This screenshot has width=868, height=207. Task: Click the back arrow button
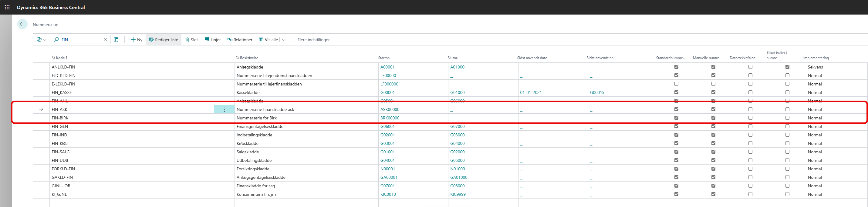tap(22, 24)
